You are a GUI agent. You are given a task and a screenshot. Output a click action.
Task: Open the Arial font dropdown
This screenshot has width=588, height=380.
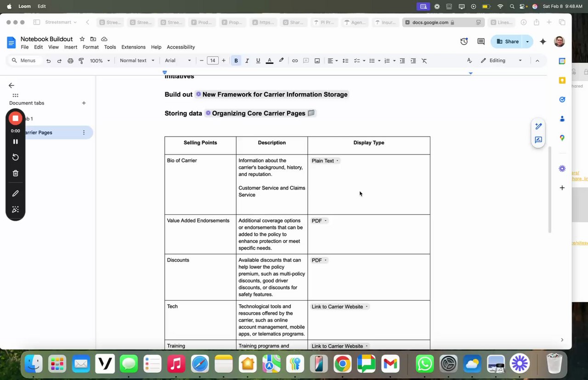[x=178, y=61]
